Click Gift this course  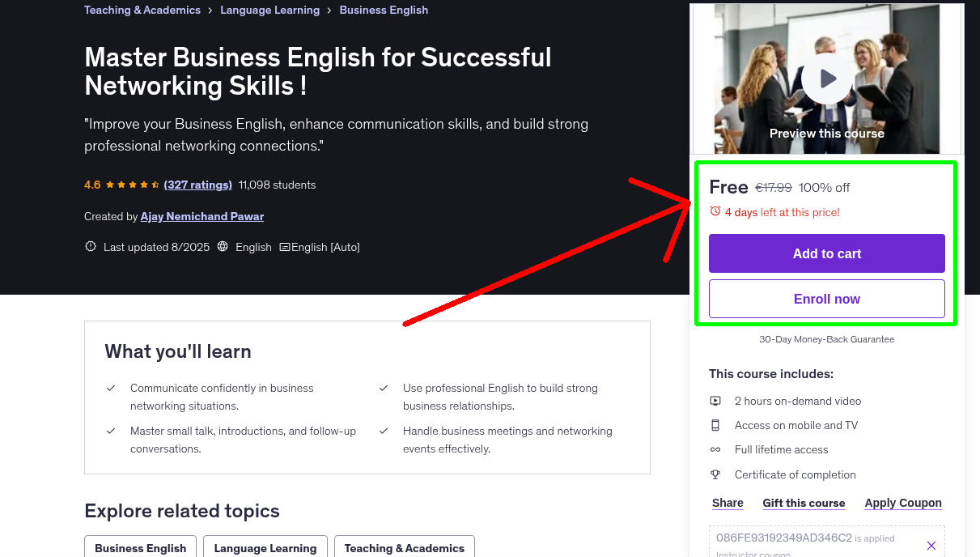(x=804, y=503)
